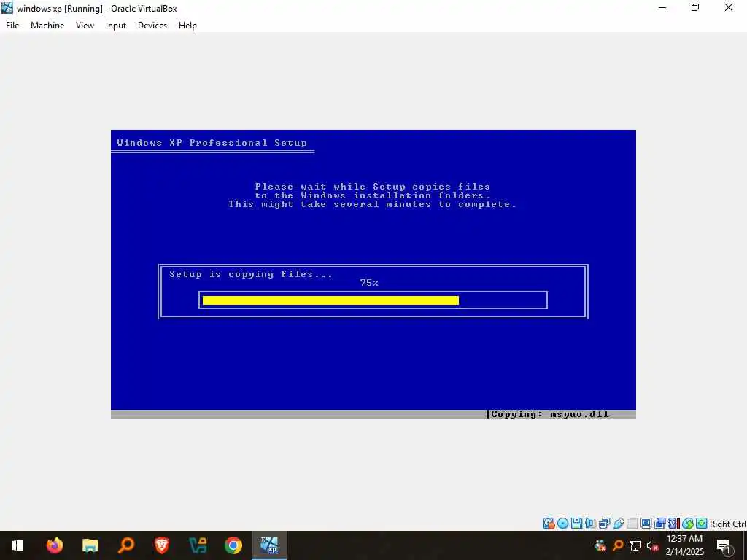Open File Explorer from the taskbar
747x560 pixels.
click(90, 545)
